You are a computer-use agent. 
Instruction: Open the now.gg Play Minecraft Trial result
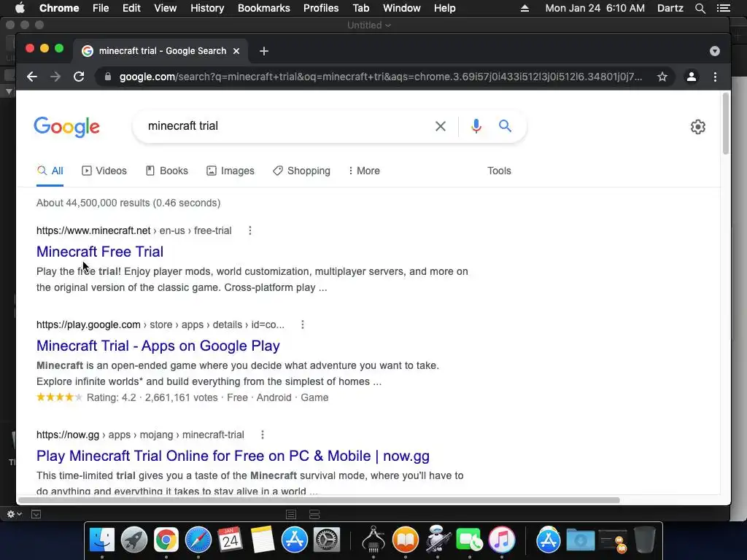(x=233, y=456)
